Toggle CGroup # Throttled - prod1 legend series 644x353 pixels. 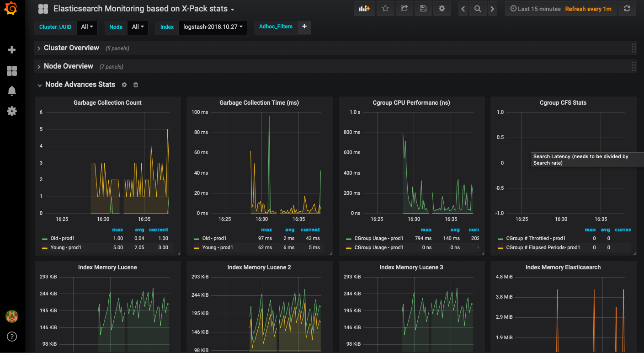(535, 238)
